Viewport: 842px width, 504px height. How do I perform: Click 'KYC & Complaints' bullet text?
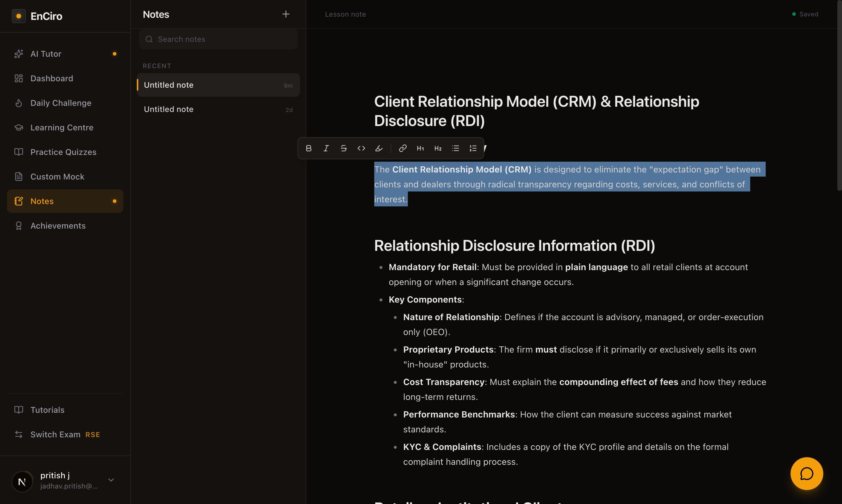(x=566, y=454)
